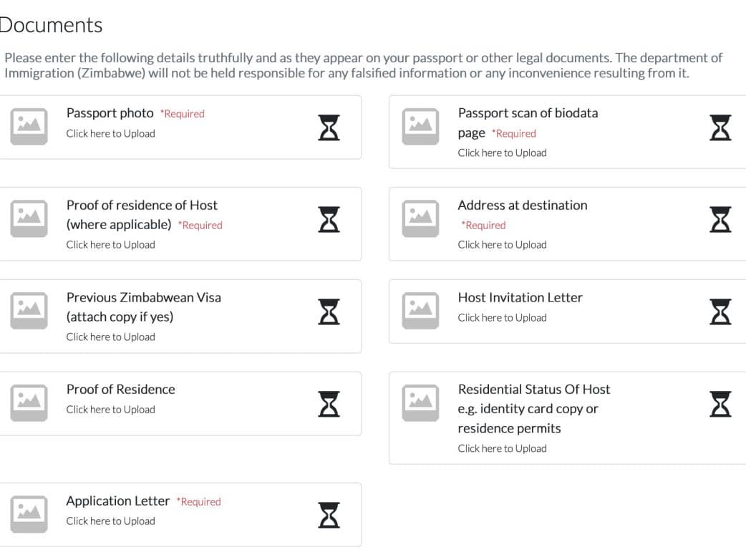Click the hourglass icon beside Passport photo
Viewport: 746px width, 560px height.
(x=329, y=127)
